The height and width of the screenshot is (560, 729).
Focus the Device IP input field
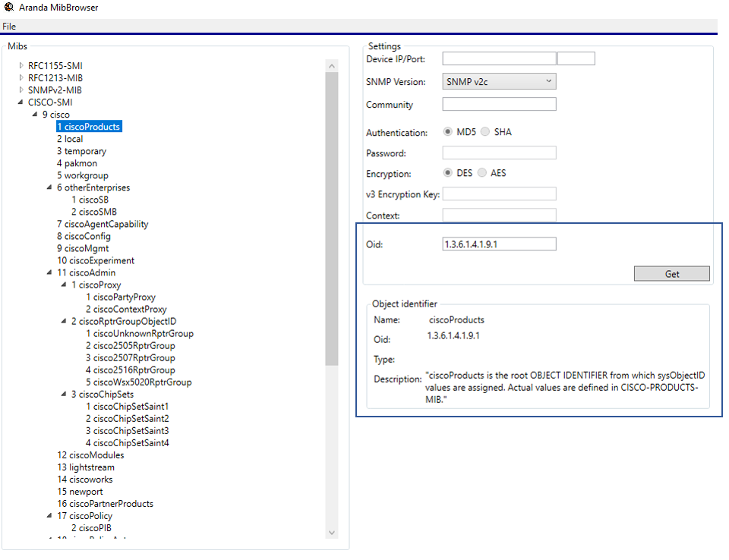499,58
